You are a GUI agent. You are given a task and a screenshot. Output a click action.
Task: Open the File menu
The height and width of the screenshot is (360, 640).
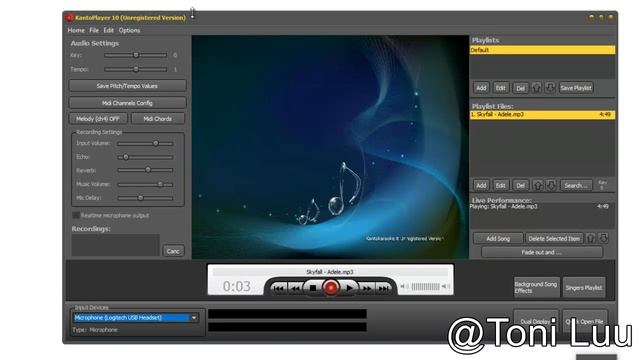[94, 30]
